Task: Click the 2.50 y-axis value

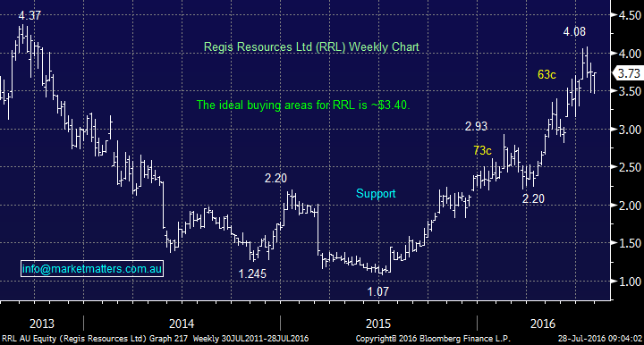Action: [630, 167]
